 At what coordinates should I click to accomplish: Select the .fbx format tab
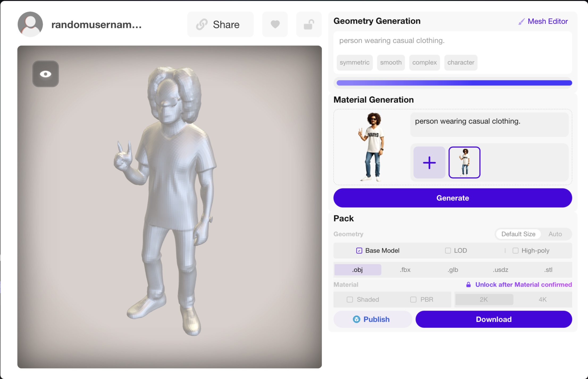click(x=405, y=270)
